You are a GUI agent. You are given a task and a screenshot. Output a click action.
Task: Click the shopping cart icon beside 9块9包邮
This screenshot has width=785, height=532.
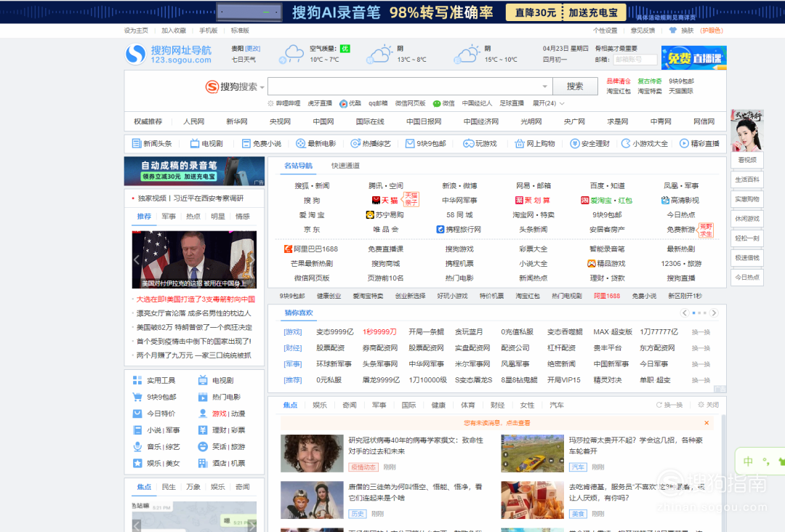pos(137,397)
